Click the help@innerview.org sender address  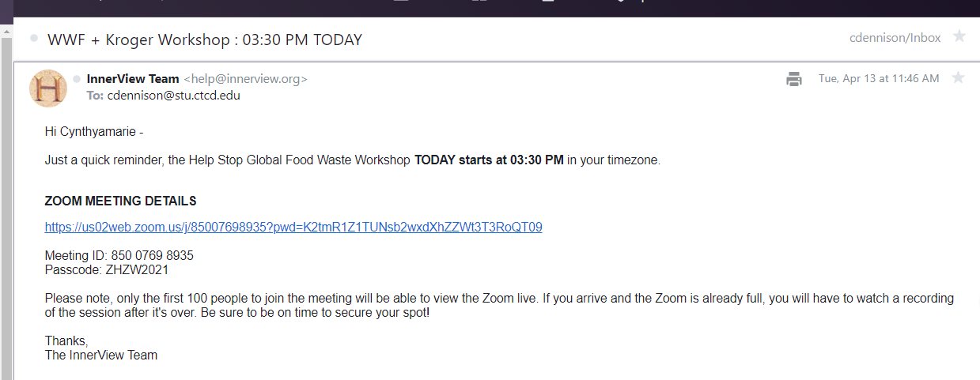(245, 79)
